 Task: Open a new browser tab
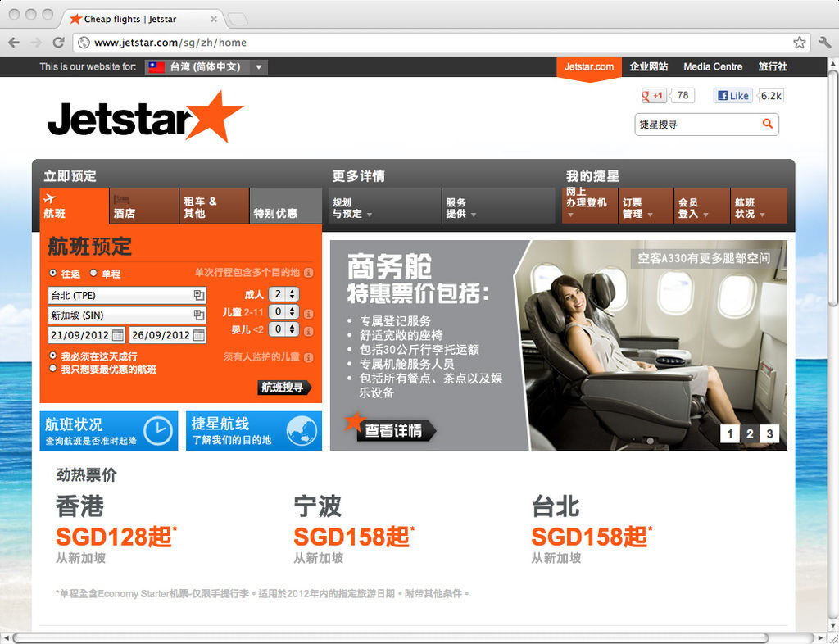[237, 20]
